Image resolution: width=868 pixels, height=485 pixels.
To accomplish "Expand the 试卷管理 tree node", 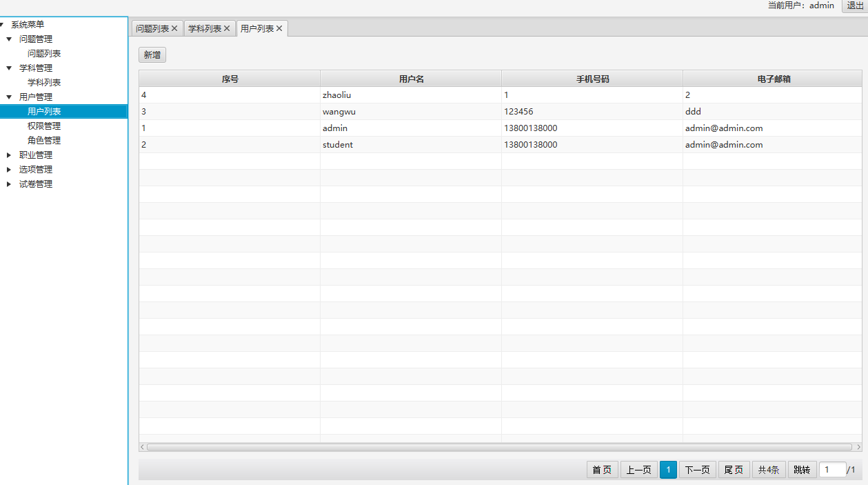I will coord(9,184).
